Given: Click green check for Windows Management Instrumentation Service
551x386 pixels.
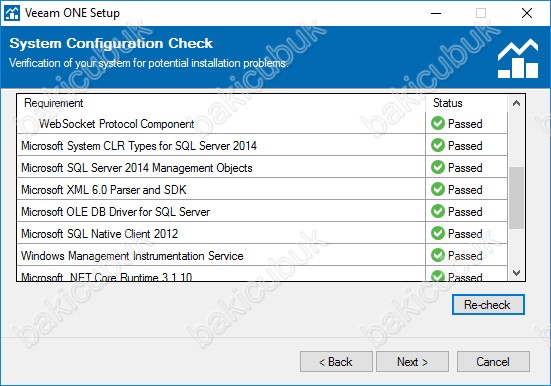Looking at the screenshot, I should [438, 256].
